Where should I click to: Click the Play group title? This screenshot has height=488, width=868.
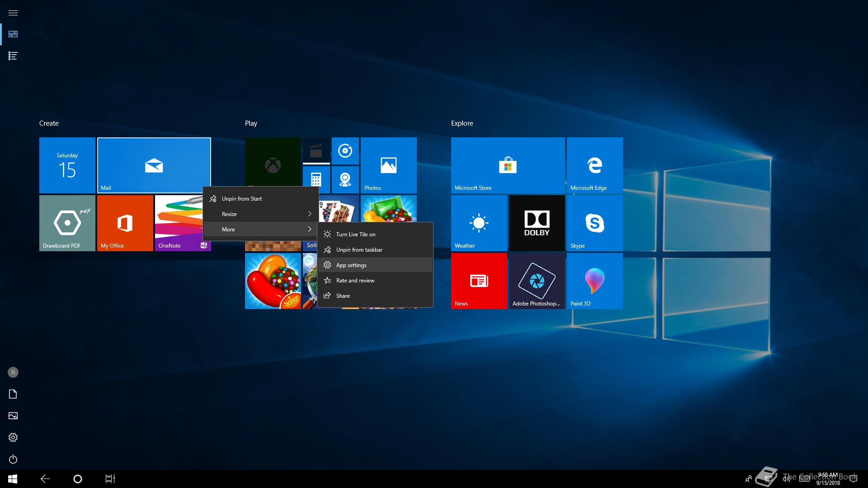251,123
